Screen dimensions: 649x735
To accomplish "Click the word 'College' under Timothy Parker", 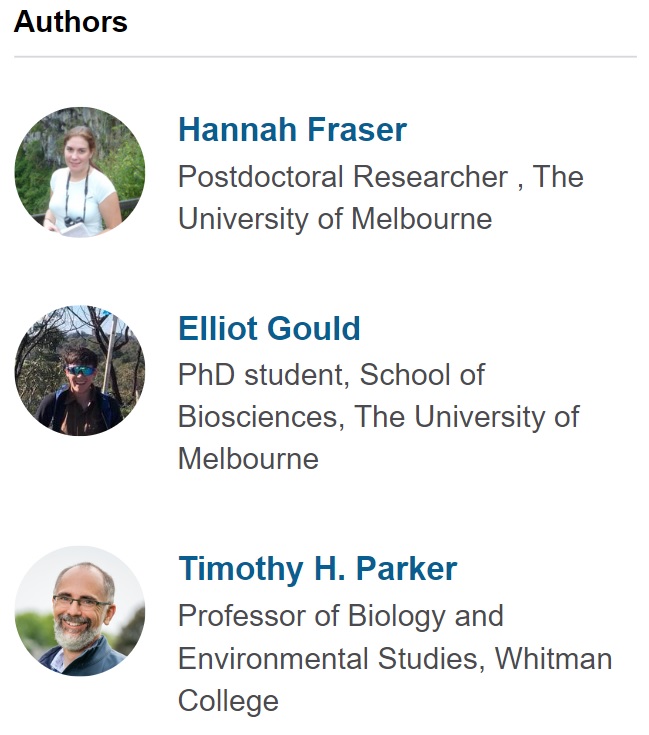I will (x=228, y=700).
